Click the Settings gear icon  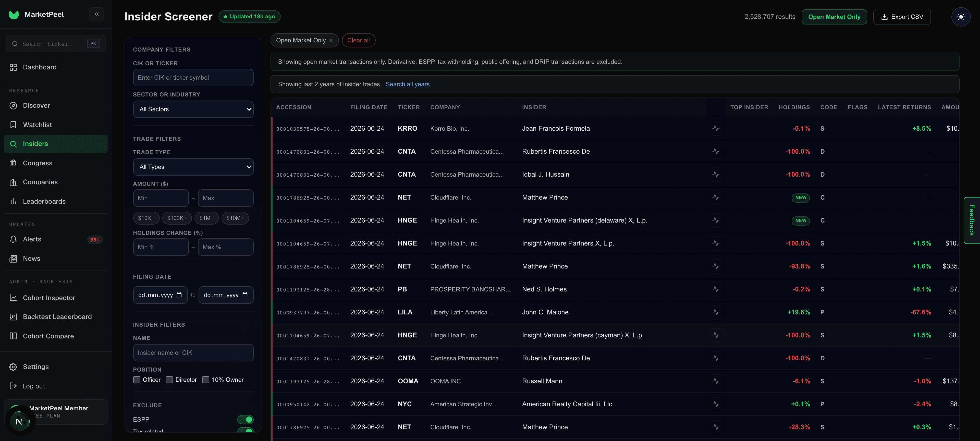[x=13, y=367]
